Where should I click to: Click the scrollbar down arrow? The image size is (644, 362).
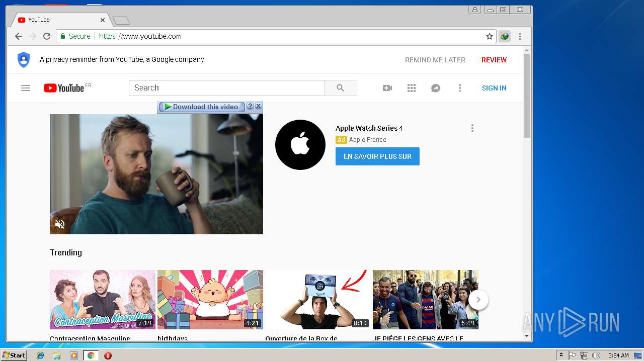[x=527, y=336]
